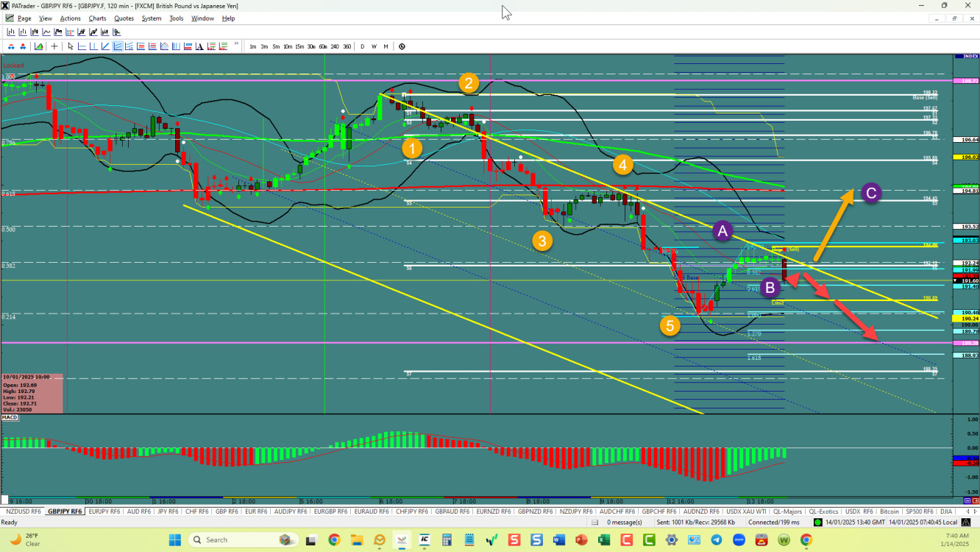This screenshot has width=980, height=552.
Task: Click first chart-type icon in chart toolbar
Action: [11, 32]
